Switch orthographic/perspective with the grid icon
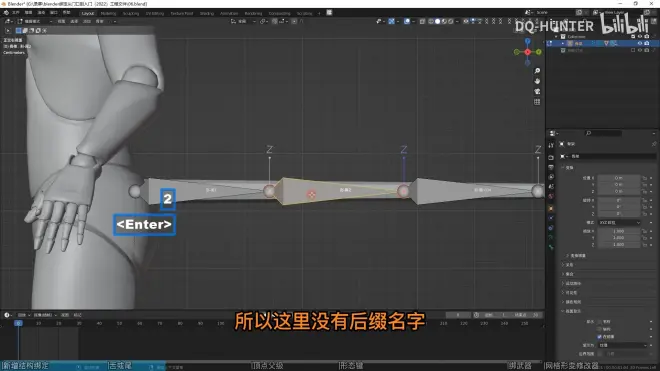Image resolution: width=660 pixels, height=371 pixels. (537, 102)
